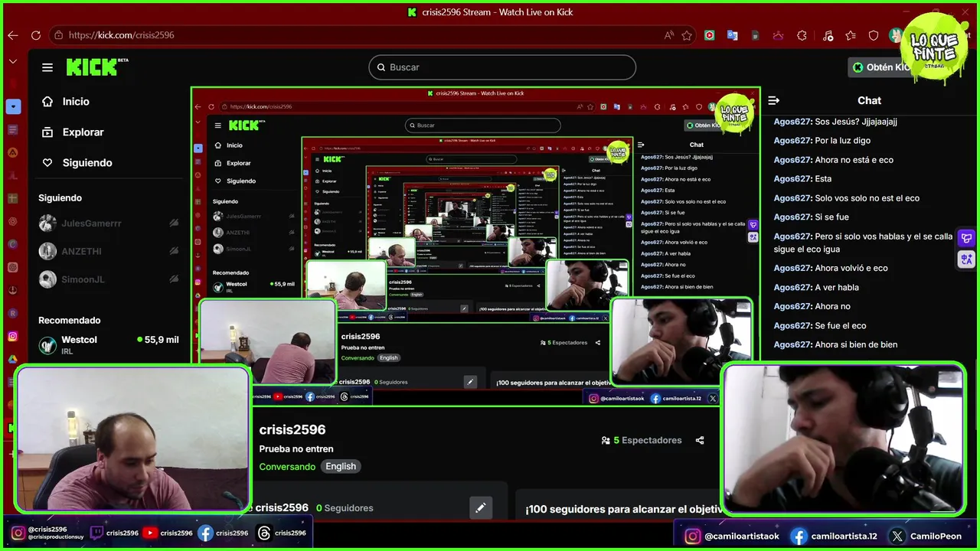Image resolution: width=980 pixels, height=551 pixels.
Task: Open the browser extensions puzzle icon
Action: pos(802,35)
